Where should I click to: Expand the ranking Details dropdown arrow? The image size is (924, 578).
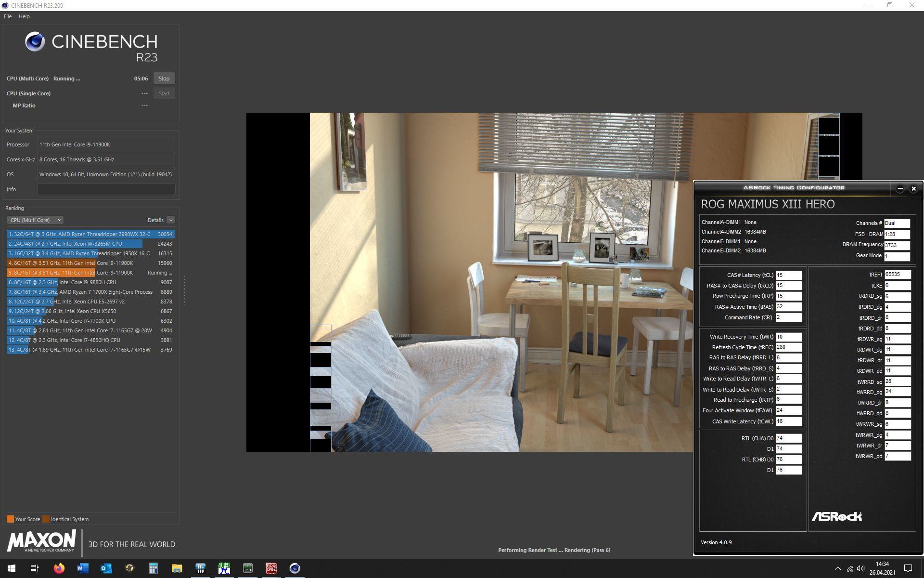pyautogui.click(x=171, y=220)
